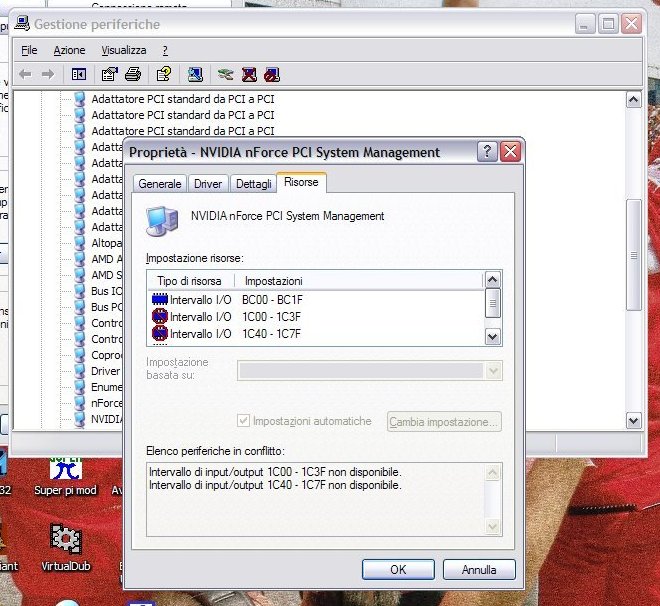
Task: Select the Bus PC... device tree item
Action: [x=107, y=307]
